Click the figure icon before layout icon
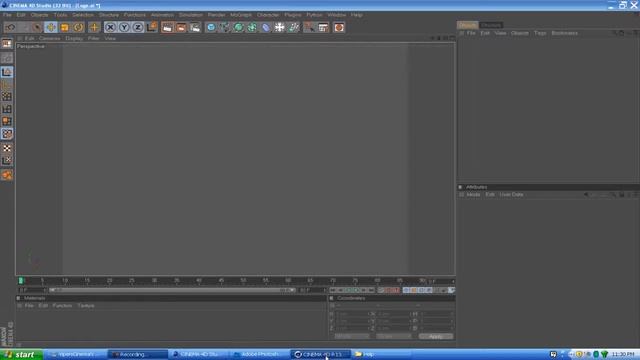Screen dimensions: 640x360 pos(309,27)
